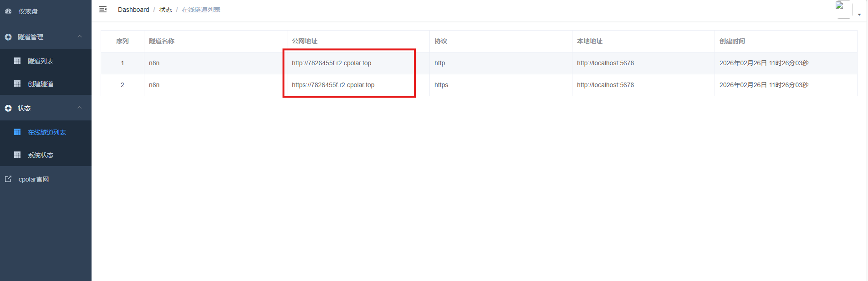Click the 状态 breadcrumb item
Screen dimensions: 868x281
tap(165, 10)
